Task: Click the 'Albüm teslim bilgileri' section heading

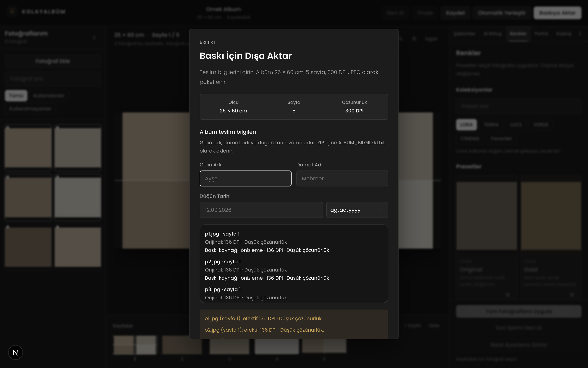Action: click(x=228, y=132)
